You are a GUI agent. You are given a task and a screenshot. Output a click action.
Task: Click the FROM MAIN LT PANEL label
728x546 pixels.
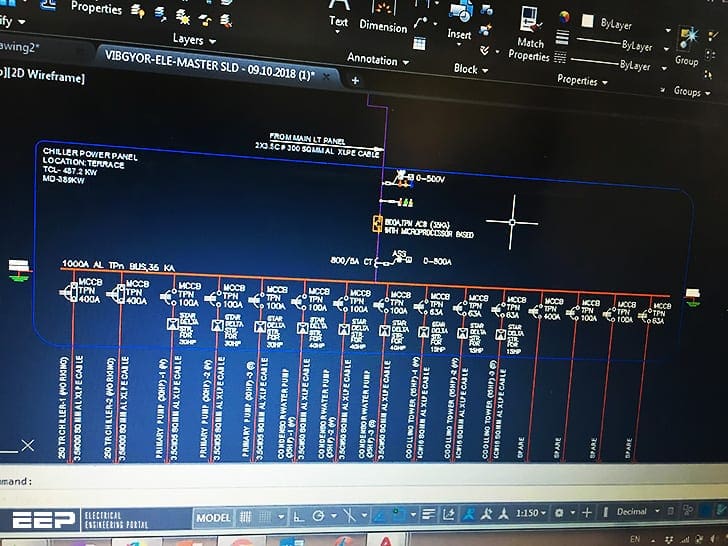(308, 138)
